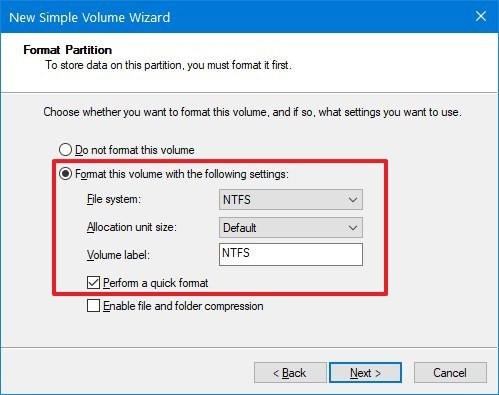
Task: Focus the Volume label text field
Action: pos(291,254)
